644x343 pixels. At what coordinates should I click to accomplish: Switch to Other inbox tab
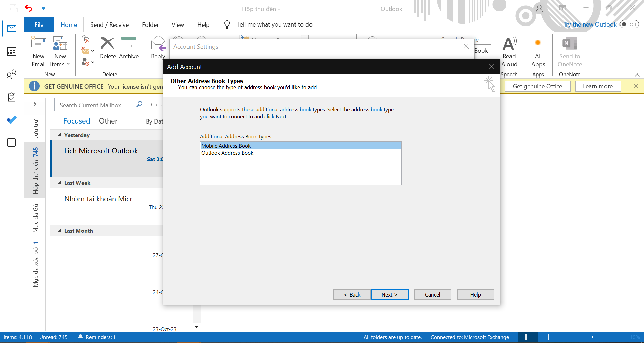[108, 121]
